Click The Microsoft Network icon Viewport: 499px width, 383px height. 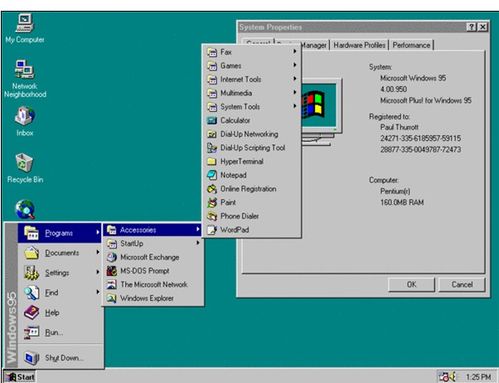point(112,285)
